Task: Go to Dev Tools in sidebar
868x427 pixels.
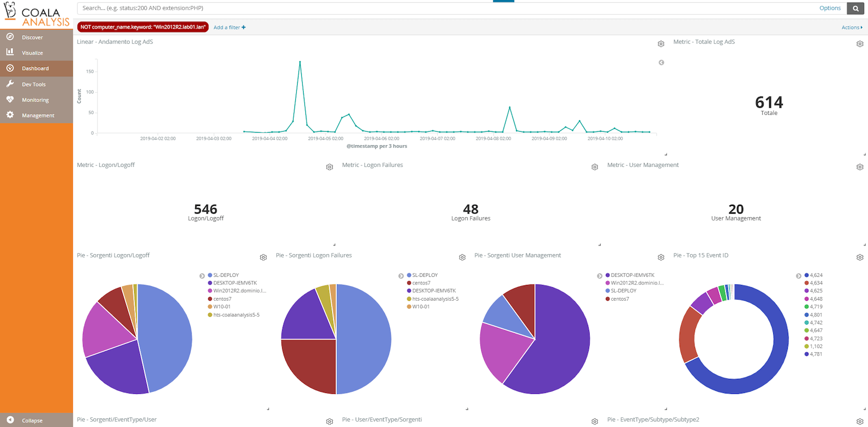Action: (34, 85)
